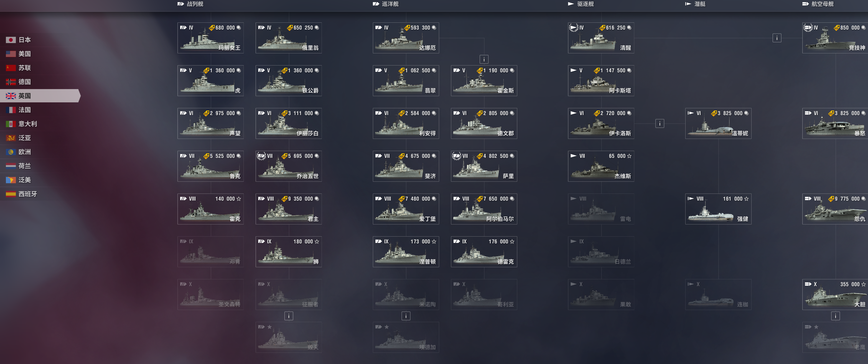Select the locked 雷电 tier VIII destroyer
The image size is (868, 364).
[x=601, y=209]
